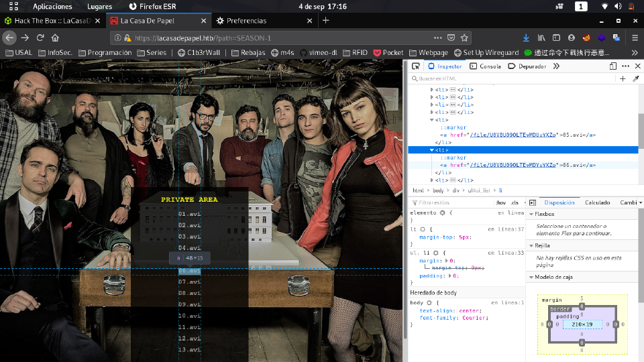644x362 pixels.
Task: Switch to the Calculado tab
Action: 597,202
